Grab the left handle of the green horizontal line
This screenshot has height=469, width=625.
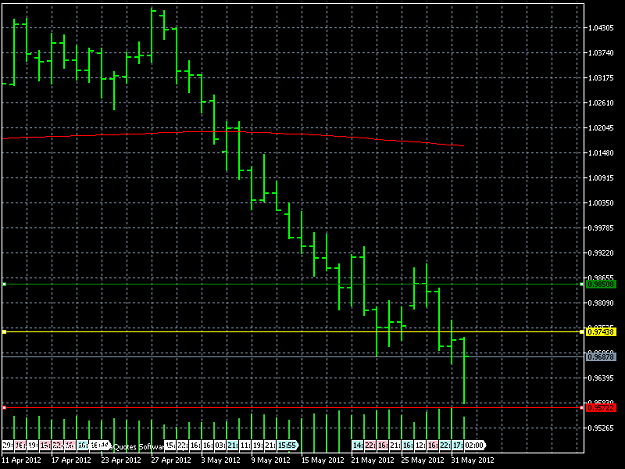point(4,284)
